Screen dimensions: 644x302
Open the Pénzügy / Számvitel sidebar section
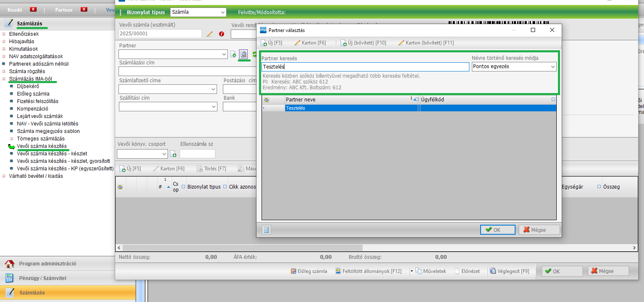(43, 278)
